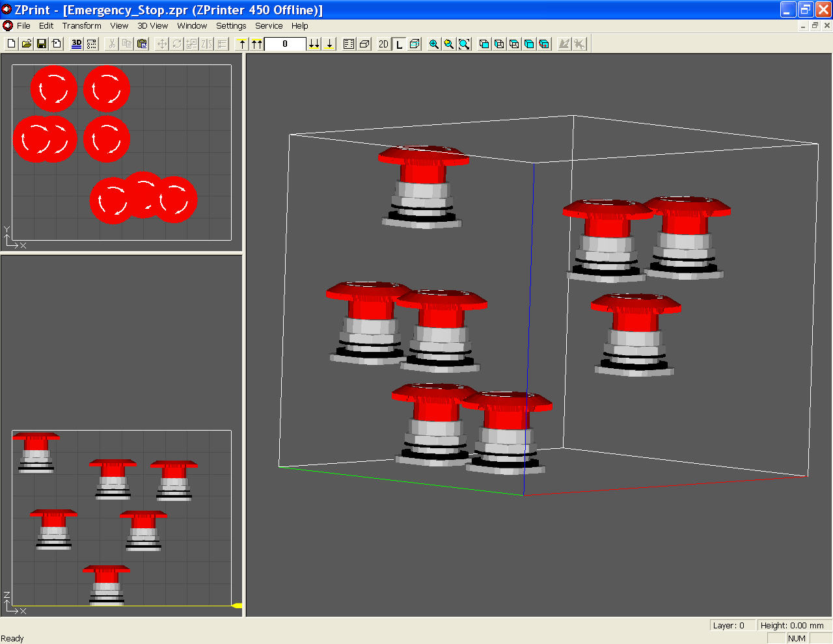This screenshot has width=833, height=644.
Task: Create a new build file
Action: (x=11, y=44)
